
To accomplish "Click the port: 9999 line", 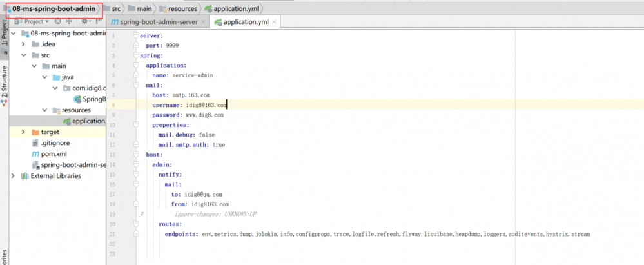I will point(162,46).
